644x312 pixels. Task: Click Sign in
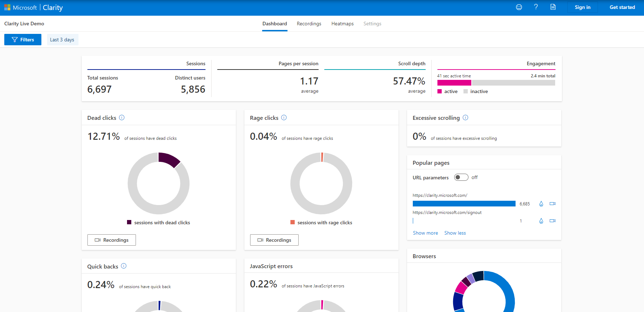coord(582,7)
